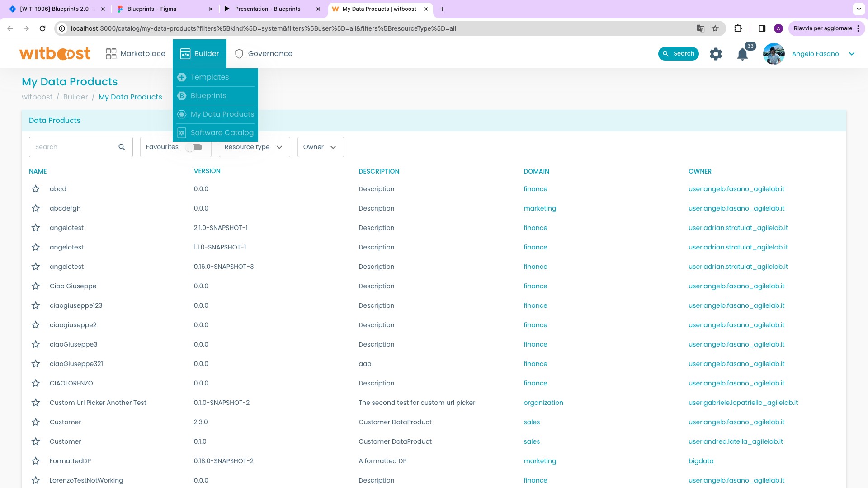The image size is (868, 488).
Task: Open the organization domain link
Action: [x=543, y=403]
